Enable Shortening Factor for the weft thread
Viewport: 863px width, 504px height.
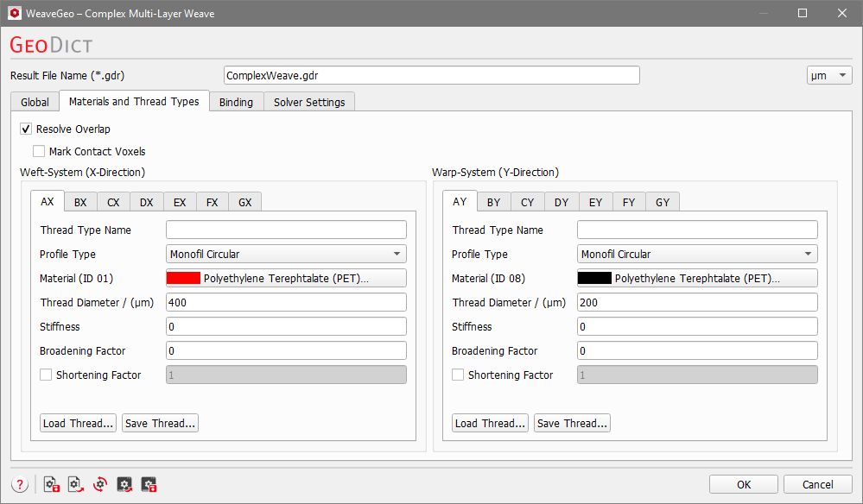coord(46,375)
